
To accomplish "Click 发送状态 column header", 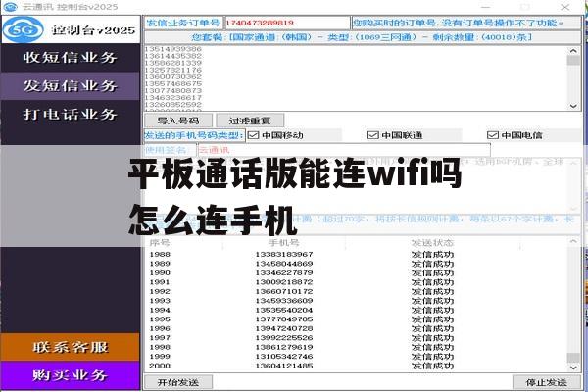I will (x=432, y=243).
